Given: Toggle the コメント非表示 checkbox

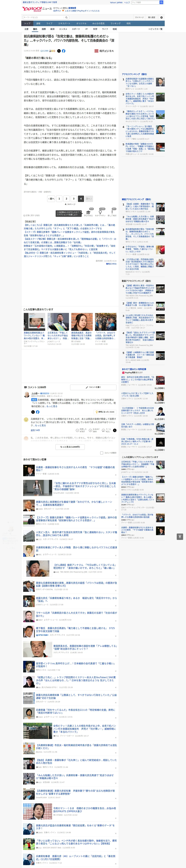Looking at the screenshot, I should 102,453.
